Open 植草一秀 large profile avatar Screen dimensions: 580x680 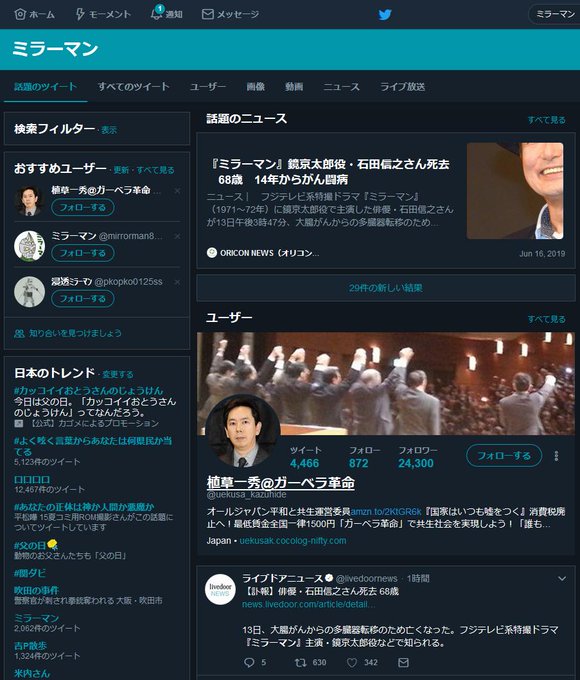242,431
